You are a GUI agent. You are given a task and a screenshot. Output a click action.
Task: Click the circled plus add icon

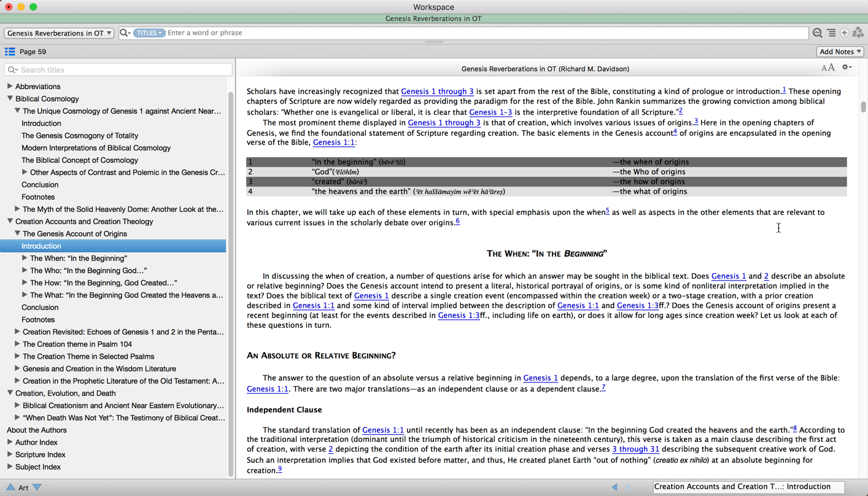click(845, 33)
